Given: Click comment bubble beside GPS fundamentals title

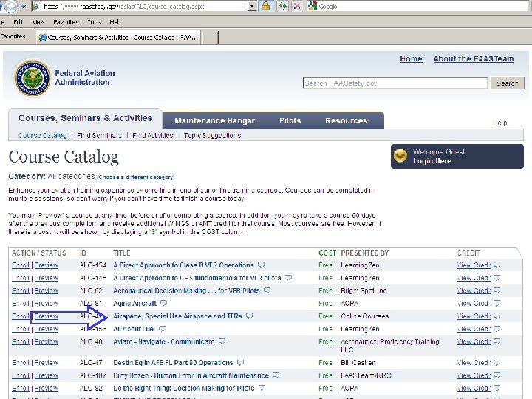Looking at the screenshot, I should [288, 278].
